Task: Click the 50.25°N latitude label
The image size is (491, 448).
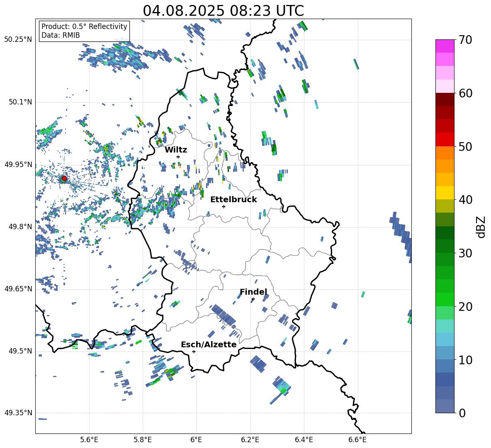Action: [x=18, y=40]
